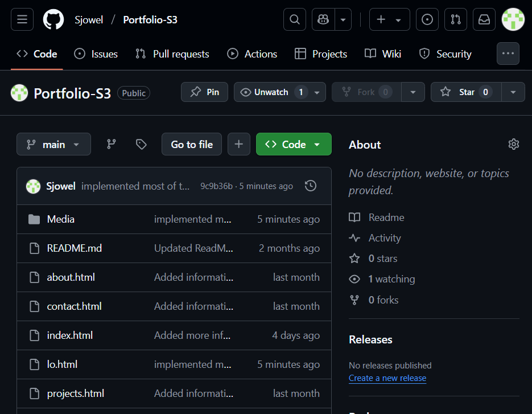Viewport: 532px width, 414px height.
Task: Open the notifications inbox icon
Action: pos(484,20)
